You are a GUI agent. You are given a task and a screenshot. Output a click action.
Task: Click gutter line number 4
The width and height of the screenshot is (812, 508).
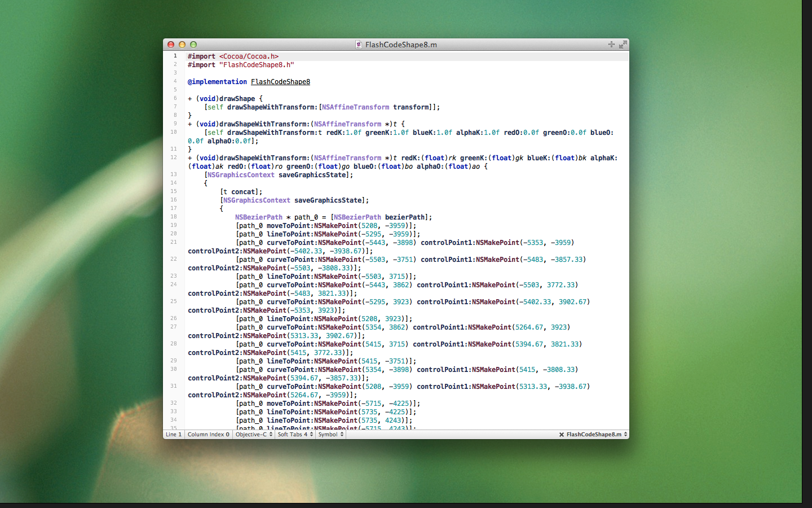(x=175, y=81)
